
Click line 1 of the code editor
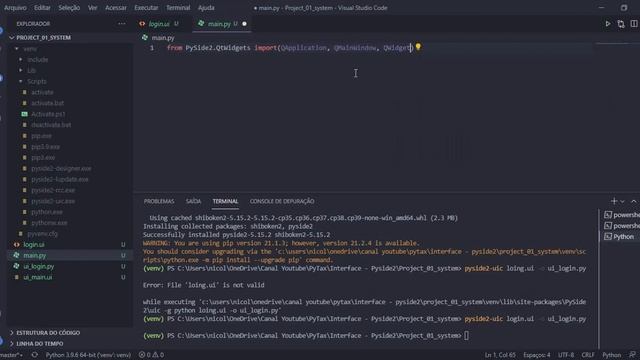tap(290, 48)
